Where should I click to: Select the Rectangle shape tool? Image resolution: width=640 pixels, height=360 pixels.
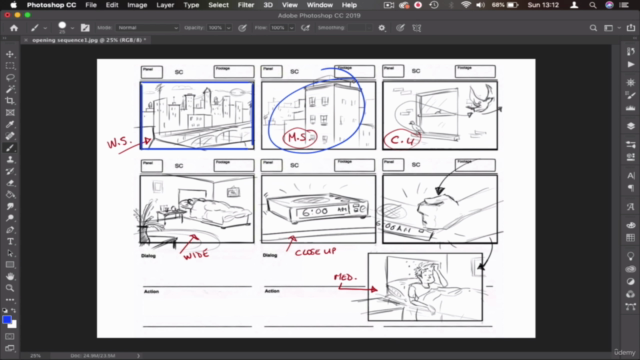(x=10, y=265)
